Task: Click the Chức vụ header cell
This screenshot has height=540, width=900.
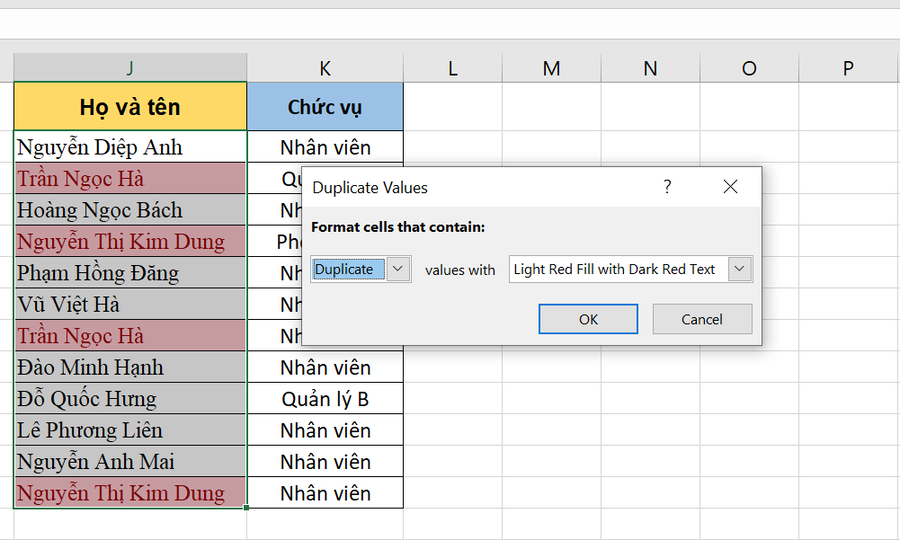Action: click(325, 107)
